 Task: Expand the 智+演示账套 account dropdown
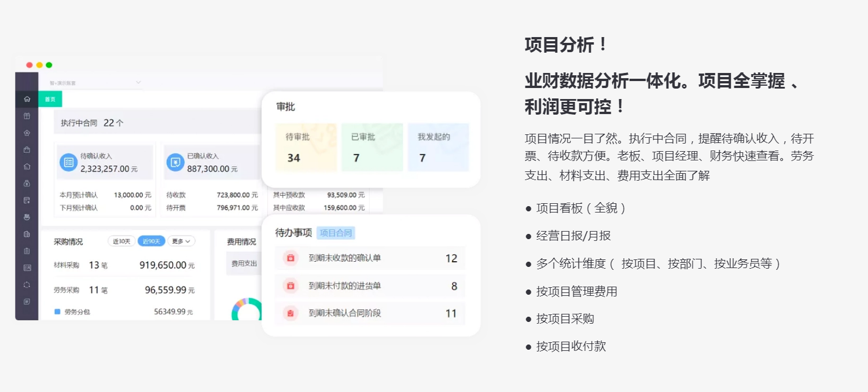pos(95,83)
